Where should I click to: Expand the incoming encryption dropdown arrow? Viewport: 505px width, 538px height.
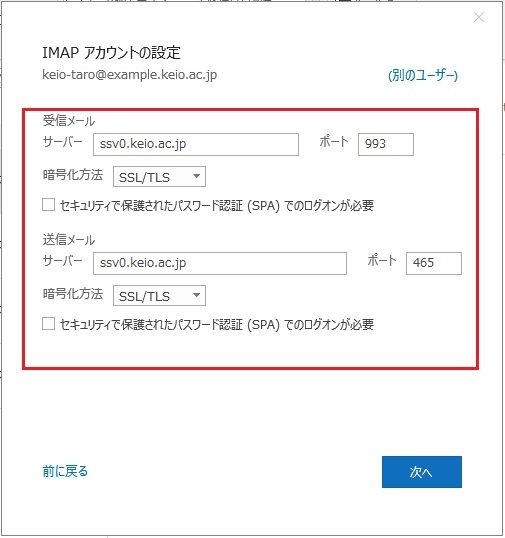tap(196, 176)
